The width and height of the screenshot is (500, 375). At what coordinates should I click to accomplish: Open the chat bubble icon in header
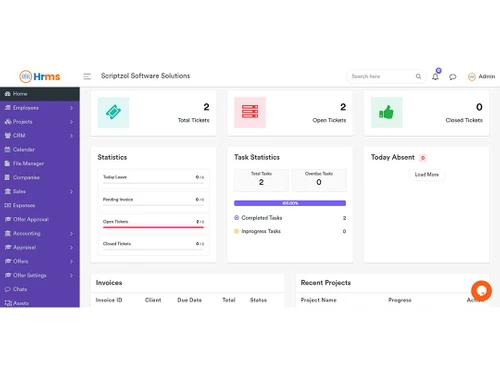(x=452, y=77)
